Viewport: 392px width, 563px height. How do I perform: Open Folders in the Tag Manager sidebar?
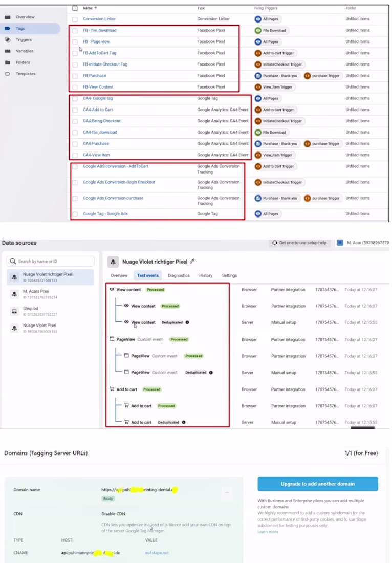pos(23,62)
